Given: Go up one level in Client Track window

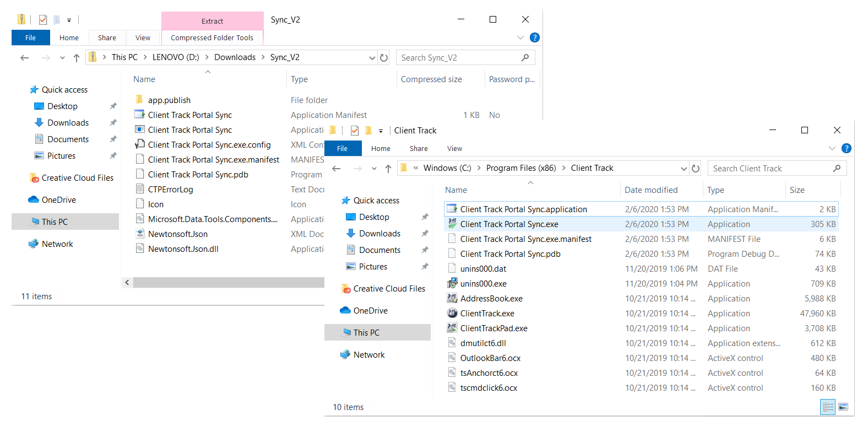Looking at the screenshot, I should [388, 169].
